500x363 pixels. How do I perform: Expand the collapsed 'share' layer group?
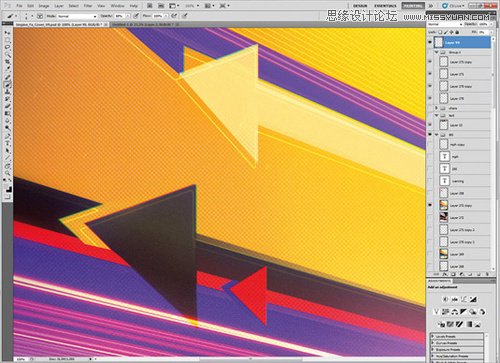point(437,108)
